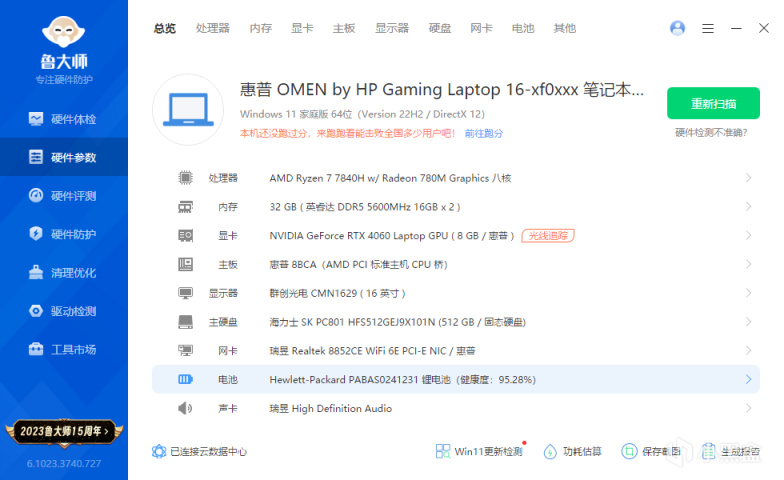Click the Realtek 8852CE WiFi 6E text

click(x=372, y=351)
